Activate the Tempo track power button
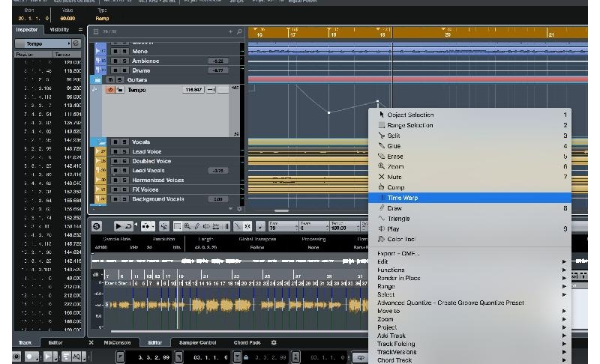The image size is (600, 364). pos(110,90)
